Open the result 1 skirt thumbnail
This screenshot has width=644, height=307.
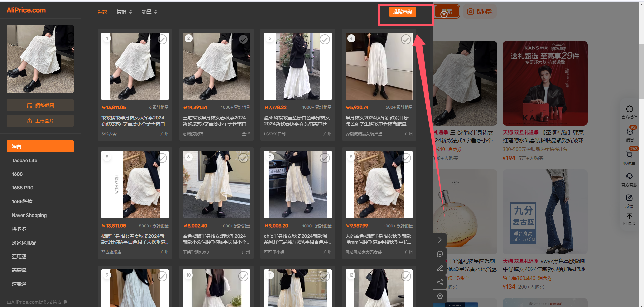135,66
